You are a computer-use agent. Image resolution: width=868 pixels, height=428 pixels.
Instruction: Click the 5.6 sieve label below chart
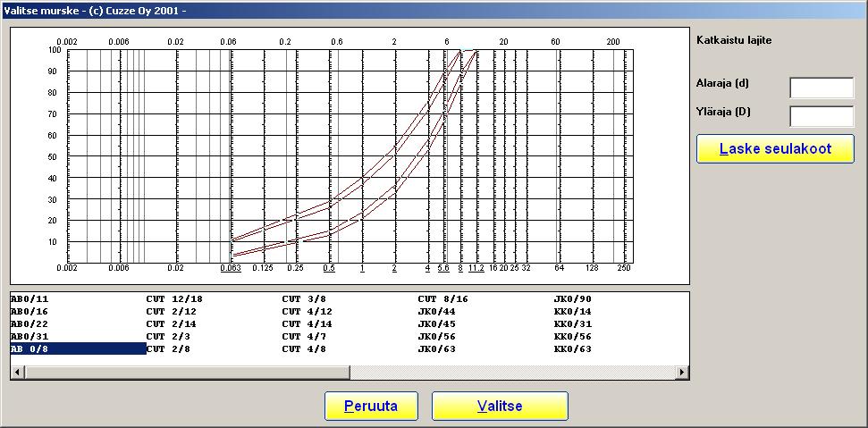click(443, 268)
